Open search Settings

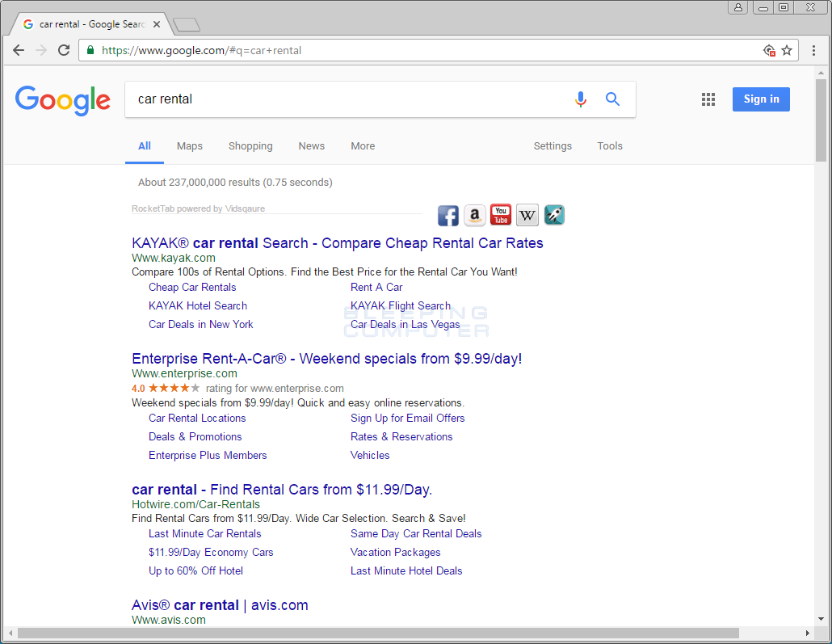(553, 146)
